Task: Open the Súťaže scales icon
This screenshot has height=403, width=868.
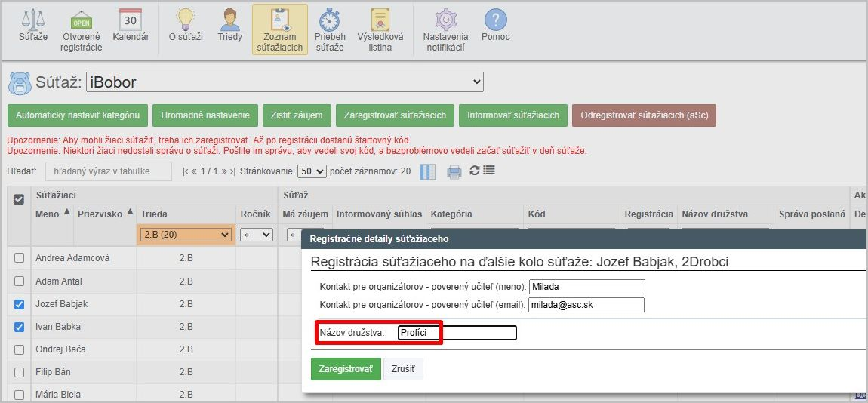Action: coord(32,20)
